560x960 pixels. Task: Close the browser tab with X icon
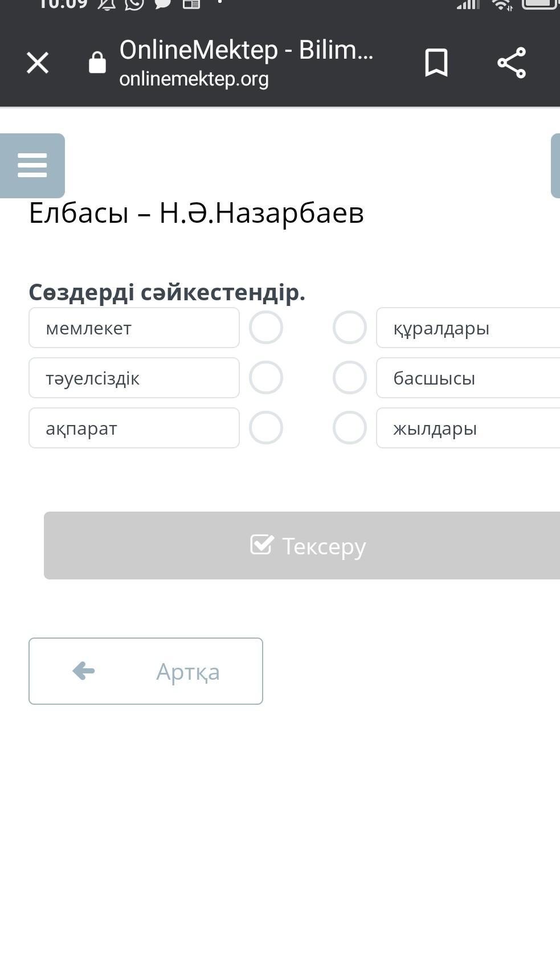pos(38,63)
